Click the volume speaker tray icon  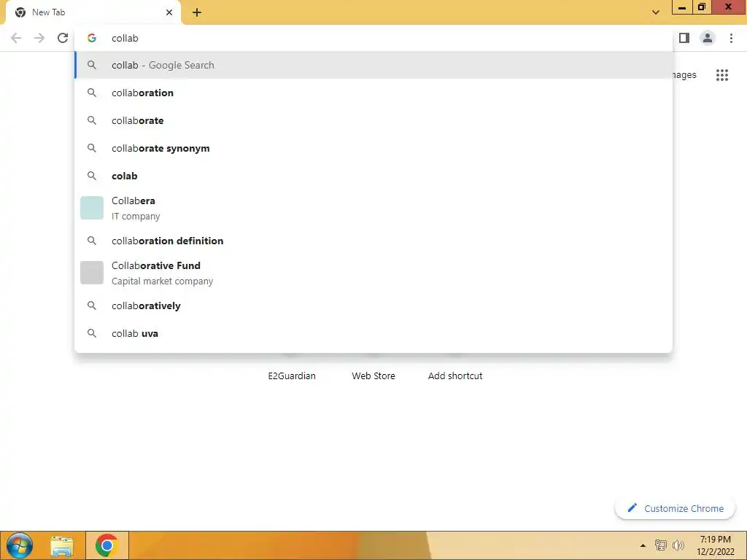(678, 545)
